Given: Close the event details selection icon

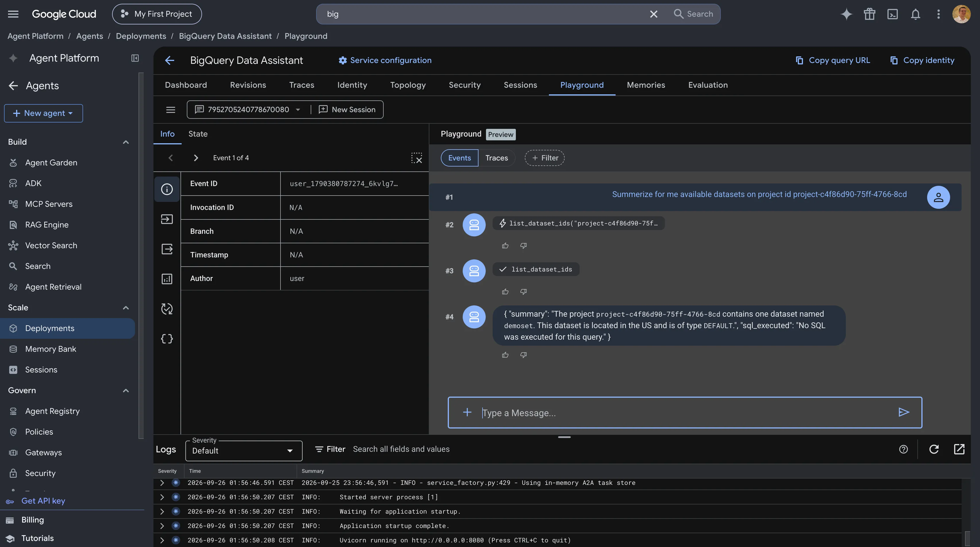Looking at the screenshot, I should [x=417, y=158].
